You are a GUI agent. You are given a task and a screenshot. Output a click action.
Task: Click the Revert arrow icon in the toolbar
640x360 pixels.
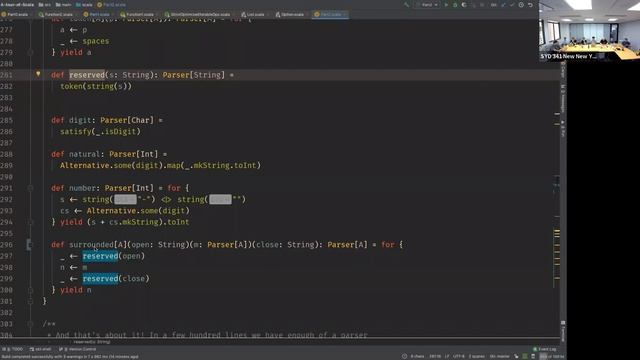click(530, 5)
